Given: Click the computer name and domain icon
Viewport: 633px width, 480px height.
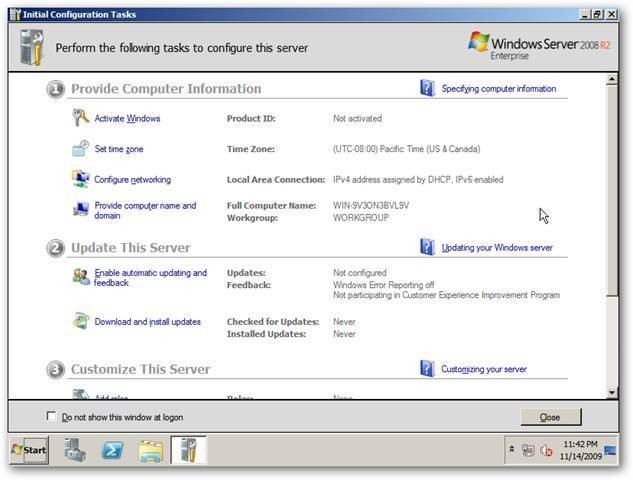Looking at the screenshot, I should 80,209.
